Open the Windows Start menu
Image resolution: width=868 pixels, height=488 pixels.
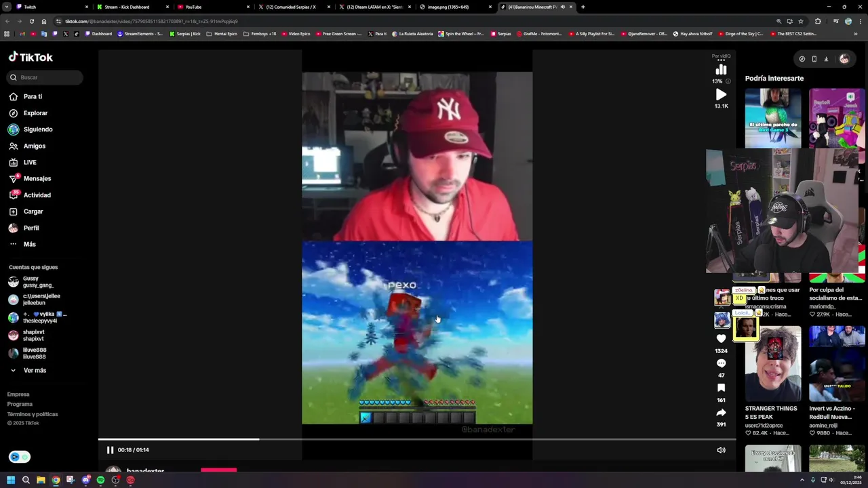tap(10, 480)
